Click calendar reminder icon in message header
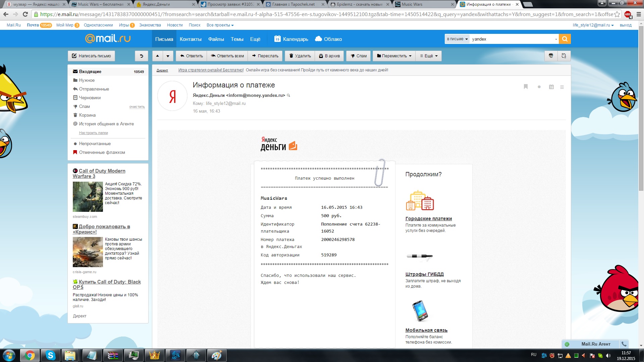Viewport: 644px width, 362px height. tap(551, 87)
